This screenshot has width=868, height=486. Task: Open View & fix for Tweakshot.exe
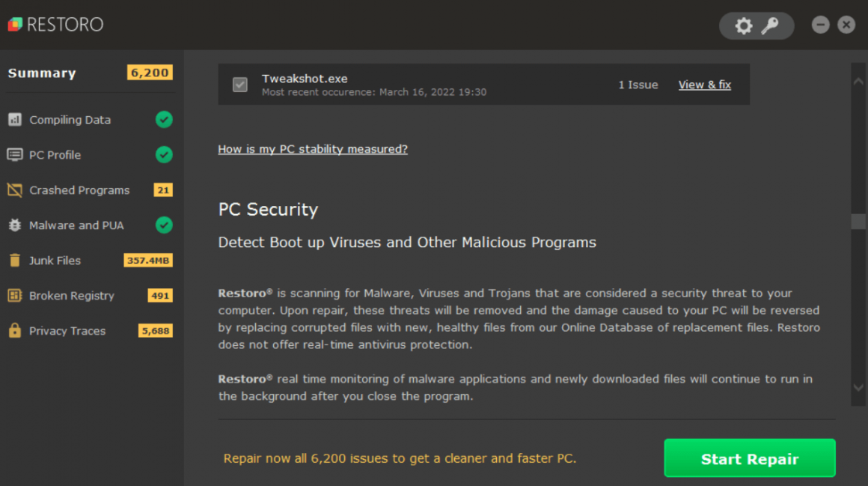[x=704, y=85]
